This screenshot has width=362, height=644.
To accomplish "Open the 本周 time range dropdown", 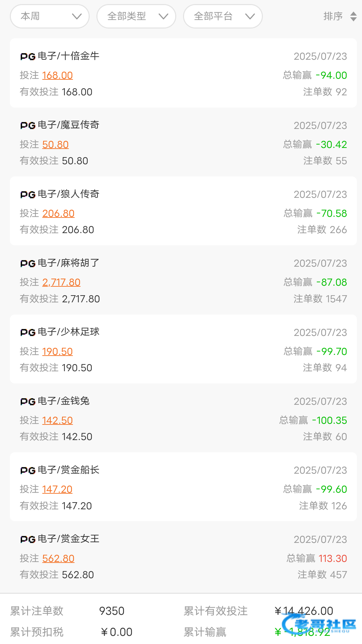I will [50, 16].
